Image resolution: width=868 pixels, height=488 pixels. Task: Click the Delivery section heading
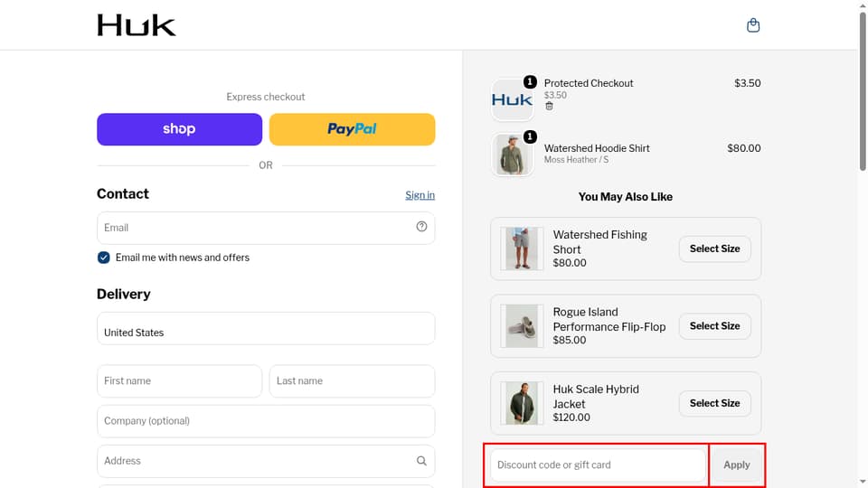pyautogui.click(x=124, y=294)
